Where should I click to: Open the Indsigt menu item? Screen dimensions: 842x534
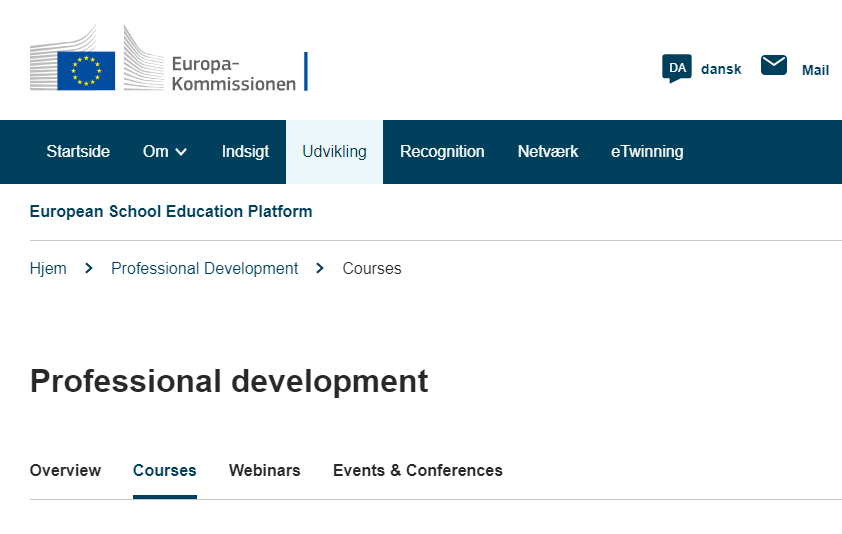[x=245, y=151]
